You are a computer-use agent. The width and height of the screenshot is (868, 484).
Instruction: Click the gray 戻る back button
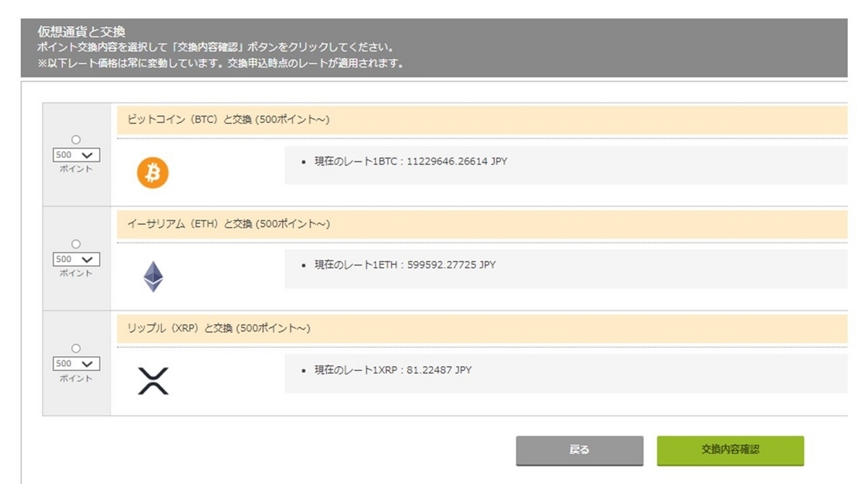click(x=579, y=450)
